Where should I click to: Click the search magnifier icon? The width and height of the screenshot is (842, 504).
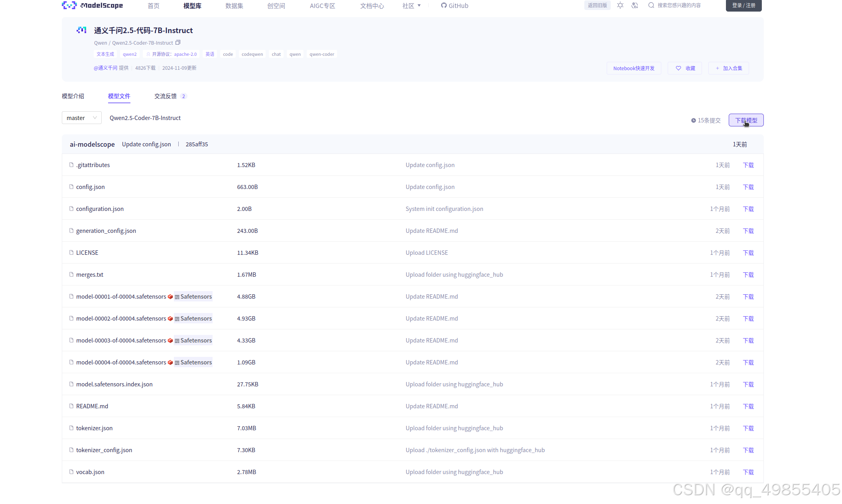coord(651,5)
